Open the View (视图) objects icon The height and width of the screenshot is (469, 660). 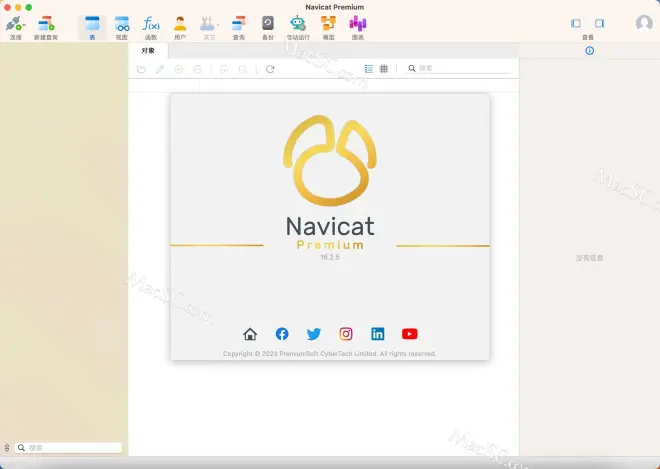pos(121,24)
